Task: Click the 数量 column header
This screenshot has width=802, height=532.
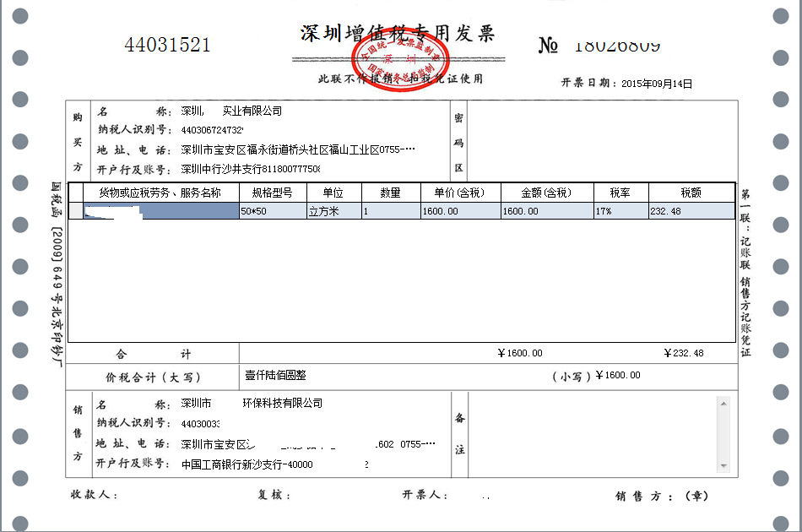Action: pos(391,193)
